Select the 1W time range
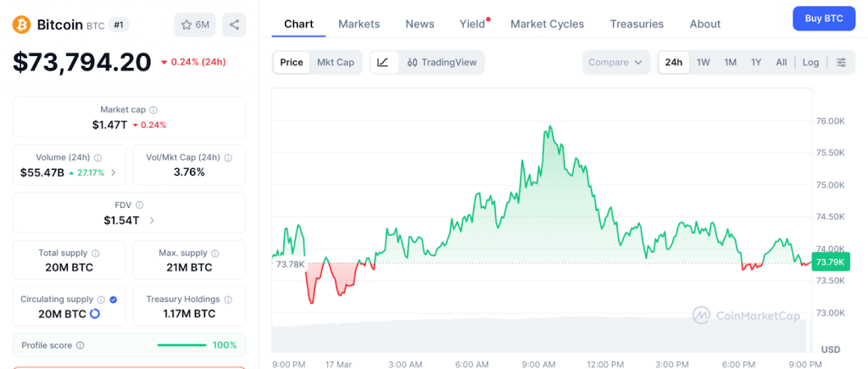 coord(703,62)
